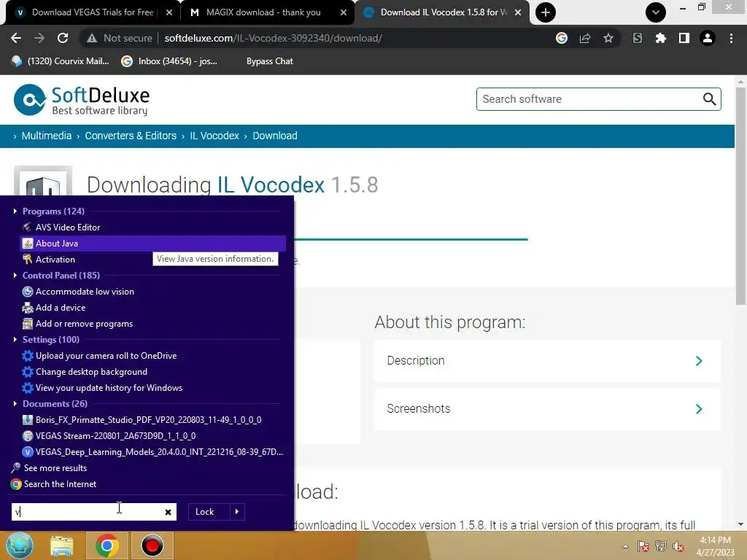The height and width of the screenshot is (560, 747).
Task: Open the Extensions puzzle icon
Action: [x=661, y=38]
